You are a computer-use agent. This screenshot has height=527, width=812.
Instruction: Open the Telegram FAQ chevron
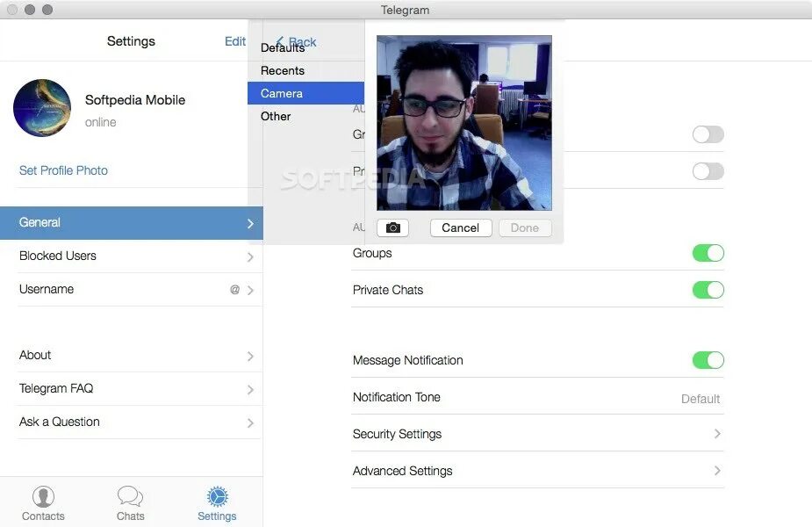(x=250, y=390)
